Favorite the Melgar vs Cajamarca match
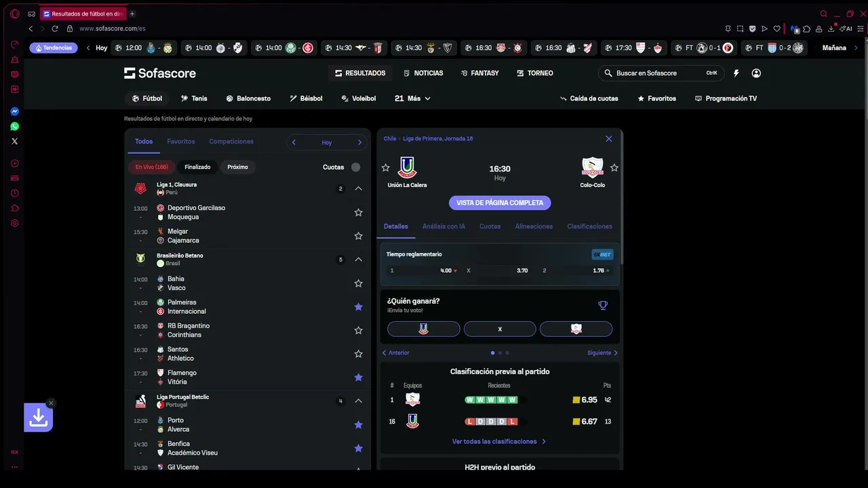This screenshot has width=868, height=488. (x=358, y=236)
